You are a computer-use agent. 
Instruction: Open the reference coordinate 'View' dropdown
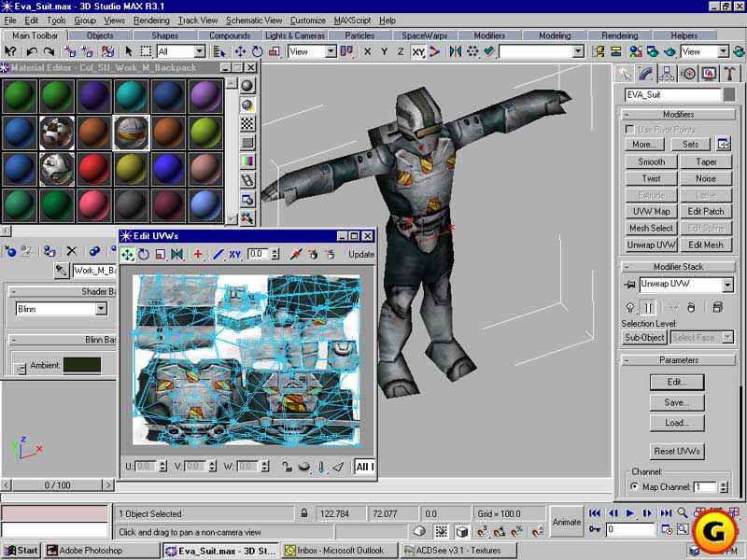point(331,51)
